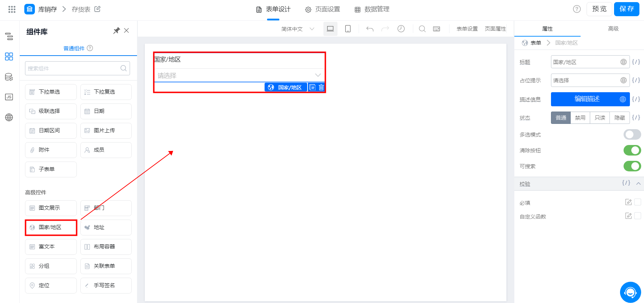Bind variable for 标题 property

coord(636,62)
